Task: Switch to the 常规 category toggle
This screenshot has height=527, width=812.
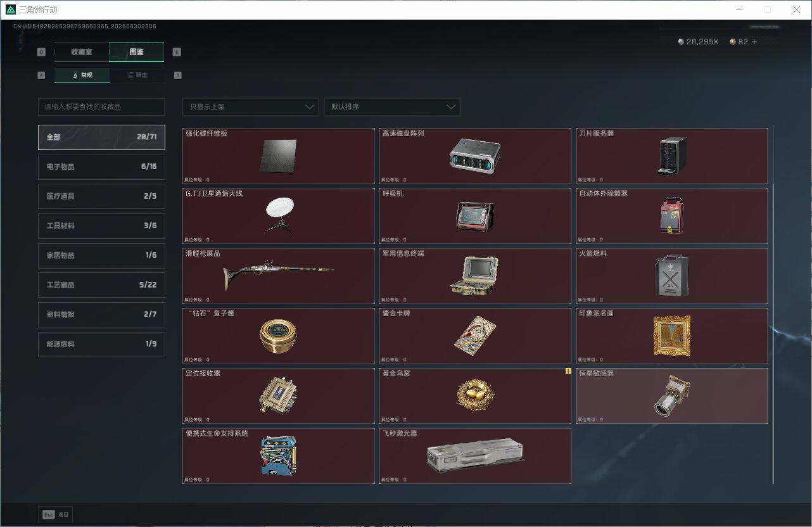Action: pyautogui.click(x=82, y=75)
